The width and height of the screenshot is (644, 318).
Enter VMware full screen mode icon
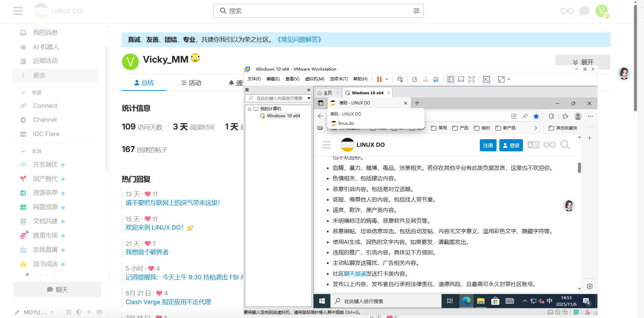pyautogui.click(x=472, y=79)
